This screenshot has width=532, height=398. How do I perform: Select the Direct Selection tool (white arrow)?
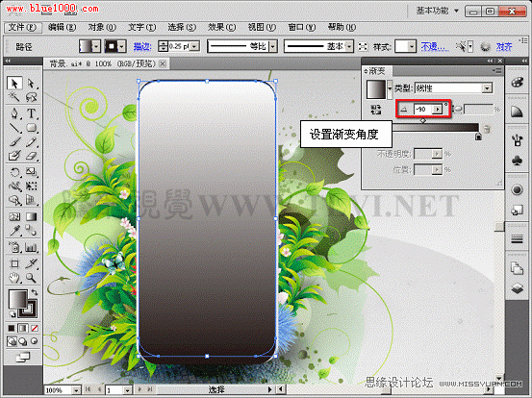(31, 83)
